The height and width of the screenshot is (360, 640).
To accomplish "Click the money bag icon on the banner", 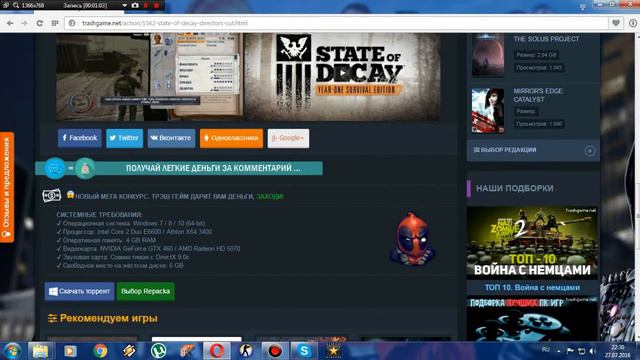I will [85, 168].
